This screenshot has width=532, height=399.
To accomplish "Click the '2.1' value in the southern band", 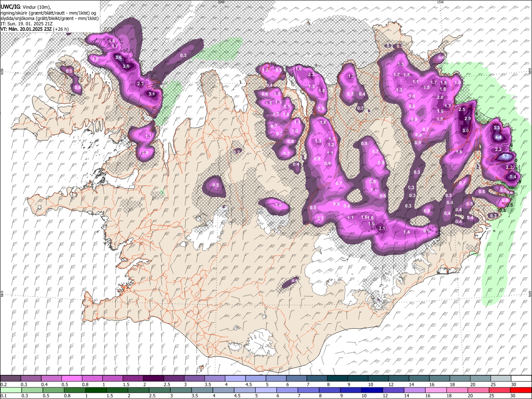I will click(x=382, y=228).
